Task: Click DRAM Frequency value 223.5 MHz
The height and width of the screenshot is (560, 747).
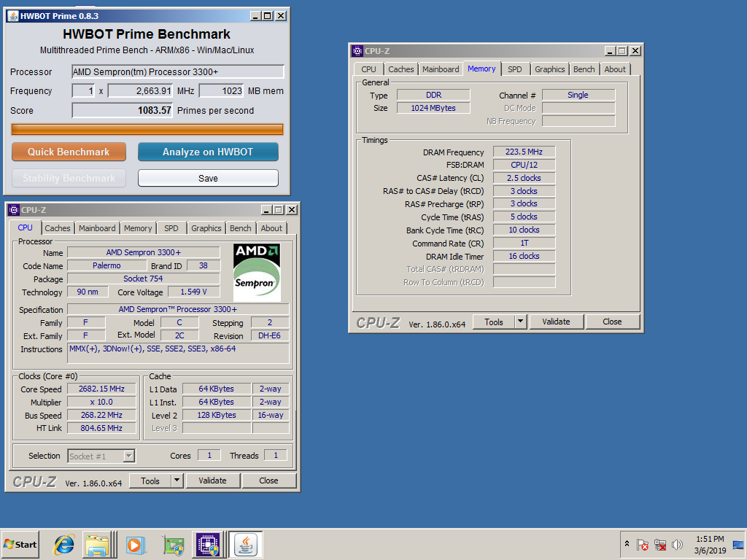Action: 524,152
